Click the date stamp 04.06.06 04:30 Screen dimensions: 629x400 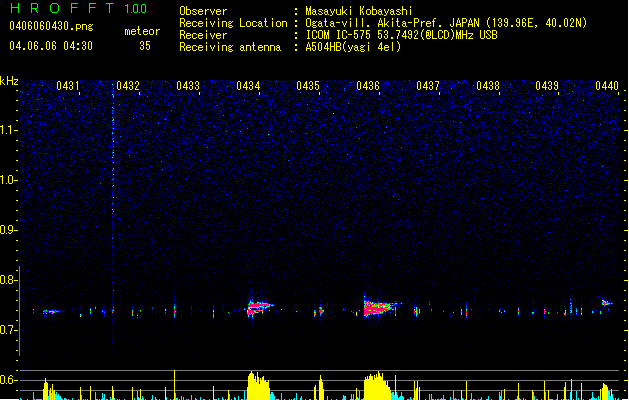tap(51, 46)
